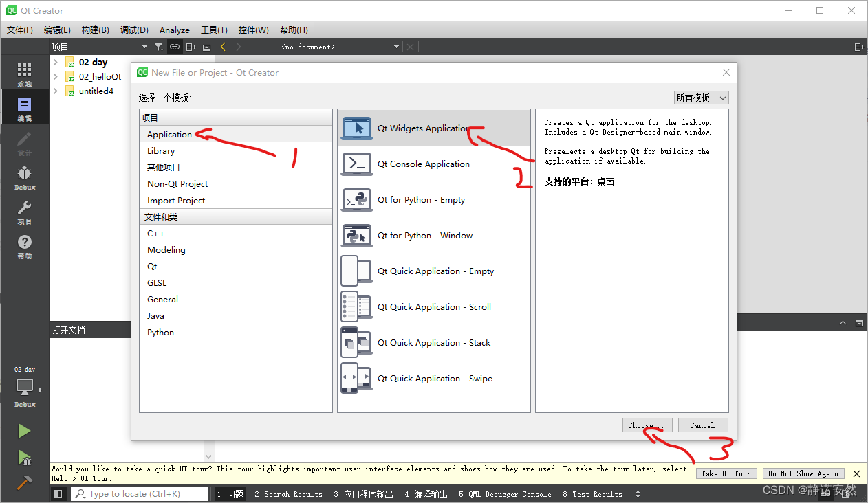Open the Debug mode bug icon

(24, 177)
